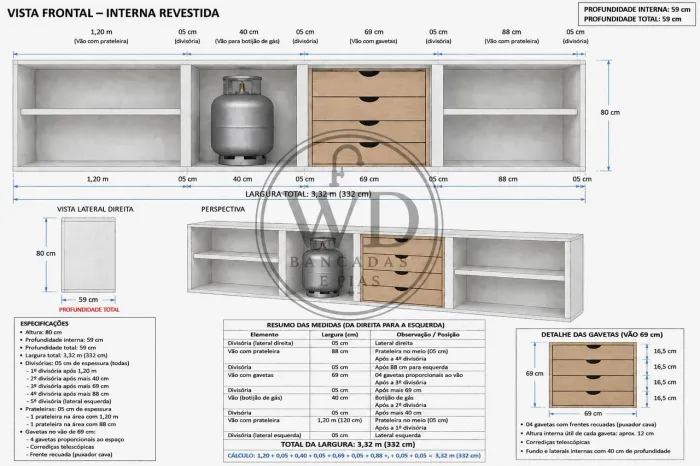
Task: Select the "Divisória (lateral direita)" table cell
Action: pos(260,343)
